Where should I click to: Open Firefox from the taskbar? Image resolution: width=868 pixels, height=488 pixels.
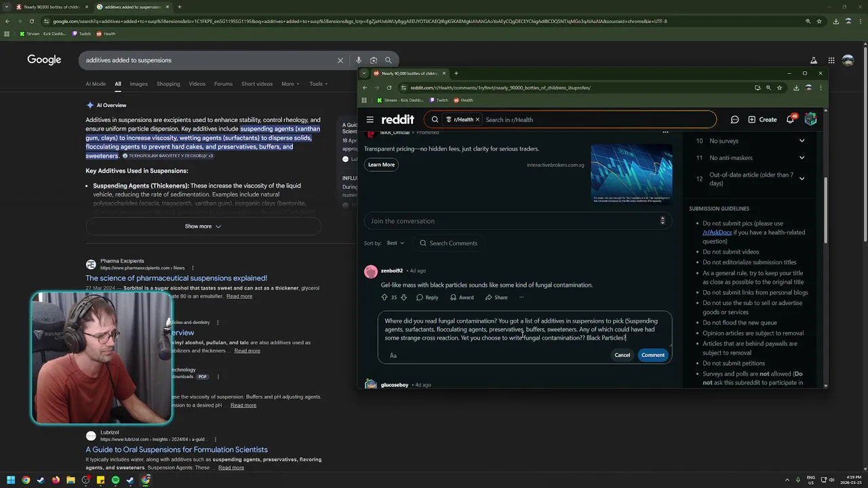click(x=56, y=480)
